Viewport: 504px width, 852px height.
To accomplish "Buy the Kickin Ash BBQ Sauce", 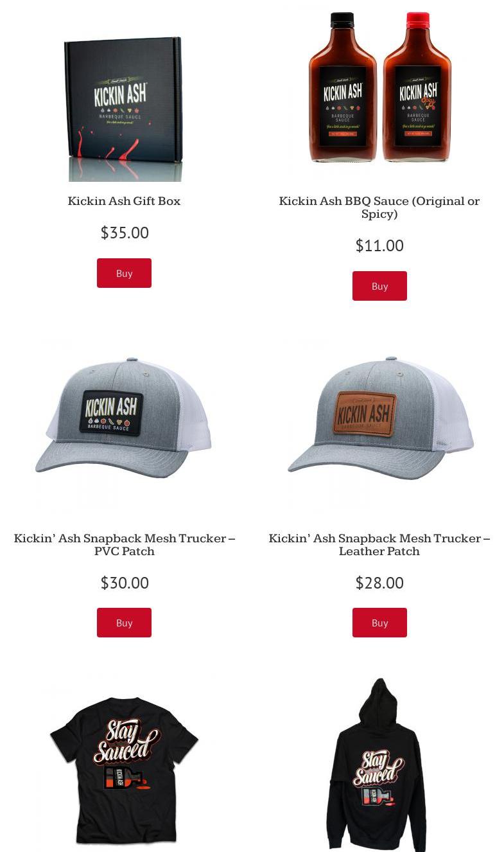I will click(x=379, y=286).
